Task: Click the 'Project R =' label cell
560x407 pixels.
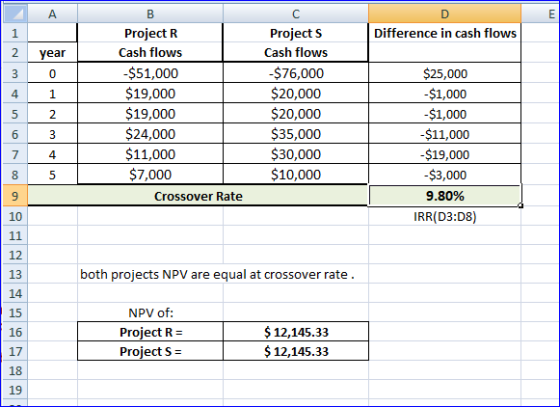Action: pos(150,332)
